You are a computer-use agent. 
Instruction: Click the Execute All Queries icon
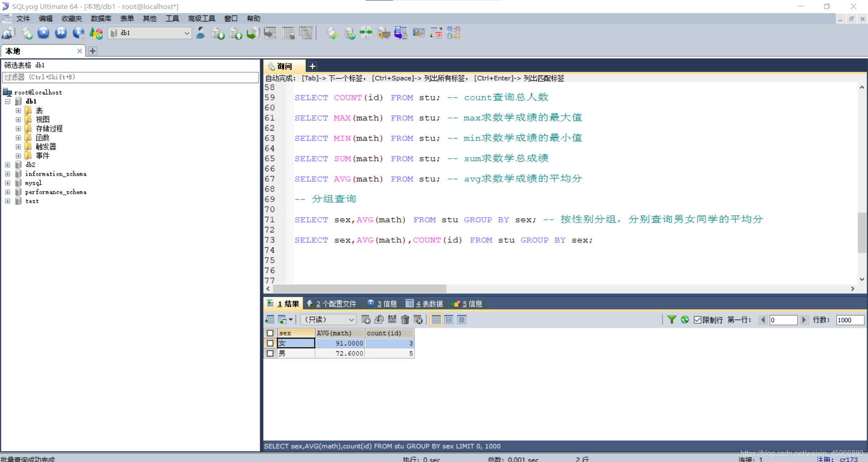tap(61, 33)
